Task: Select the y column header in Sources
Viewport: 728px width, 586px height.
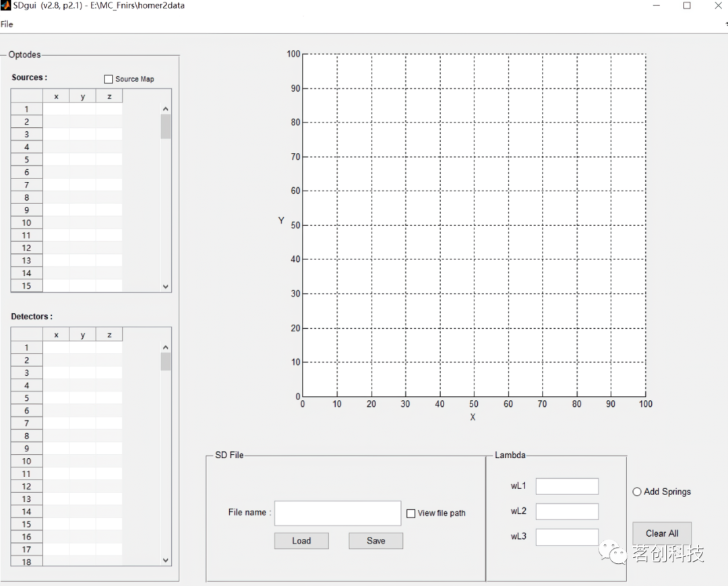Action: [x=83, y=96]
